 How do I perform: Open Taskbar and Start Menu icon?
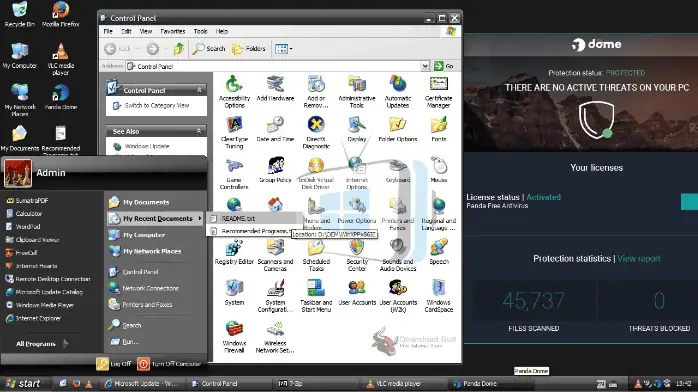coord(316,296)
